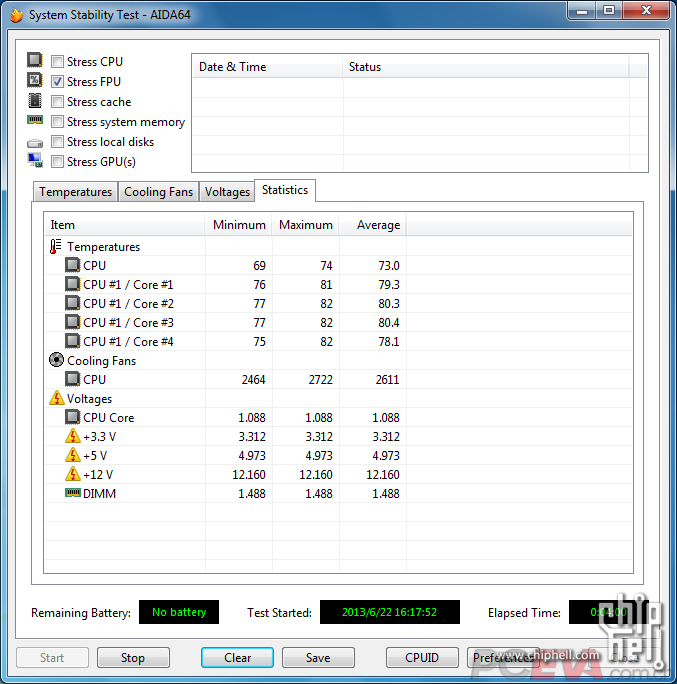Click CPU fan minimum value 2464
677x684 pixels.
point(253,380)
